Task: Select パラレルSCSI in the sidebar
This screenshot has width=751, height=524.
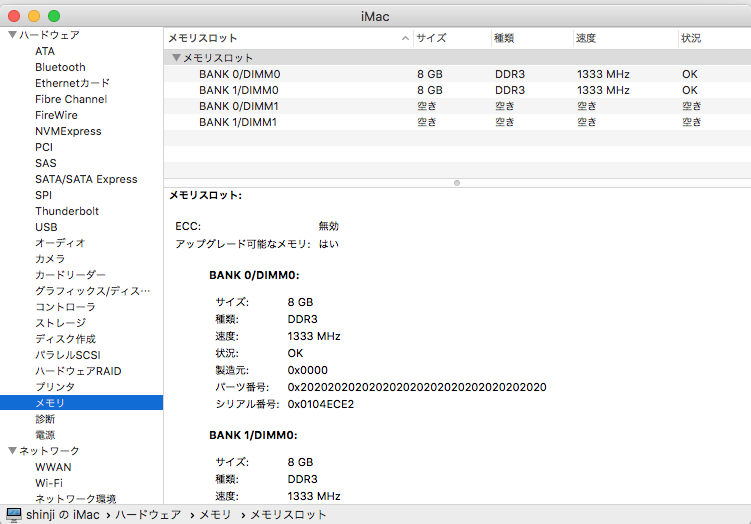Action: click(x=68, y=355)
